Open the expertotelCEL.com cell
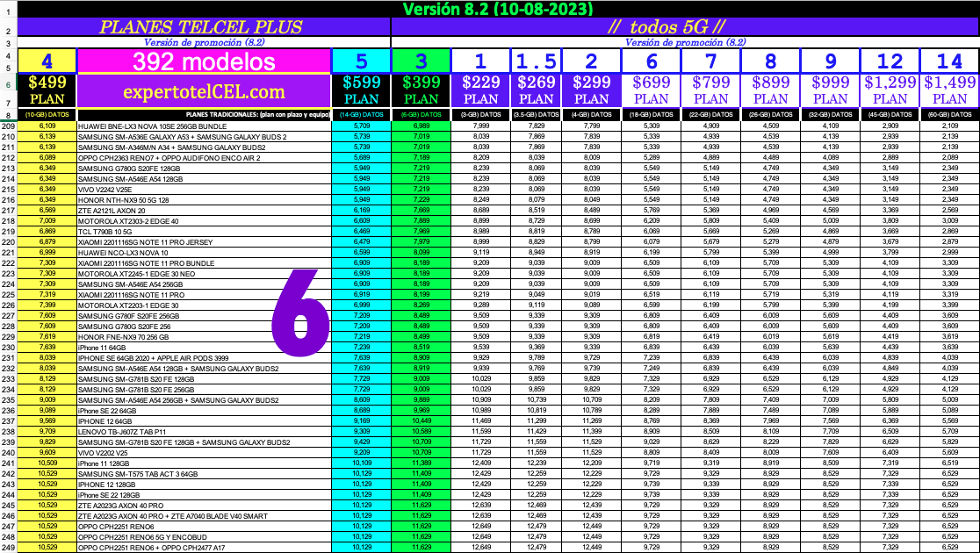Viewport: 980px width, 553px height. click(x=204, y=91)
